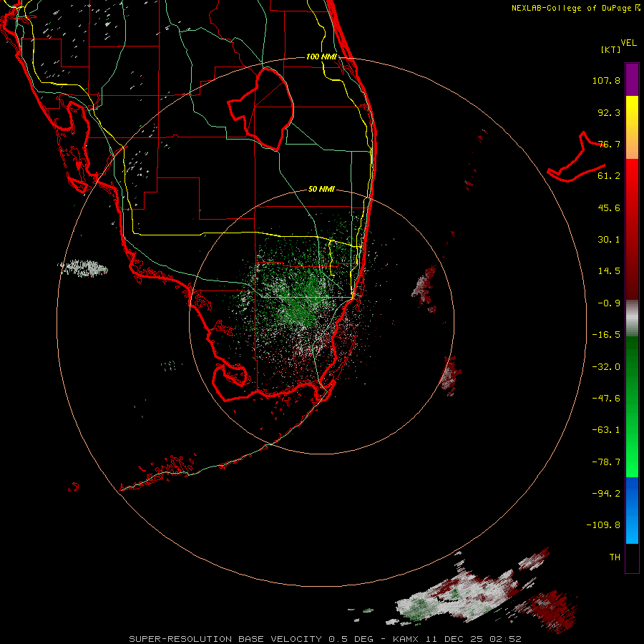Click the gray echo patch west of the coast

[84, 268]
